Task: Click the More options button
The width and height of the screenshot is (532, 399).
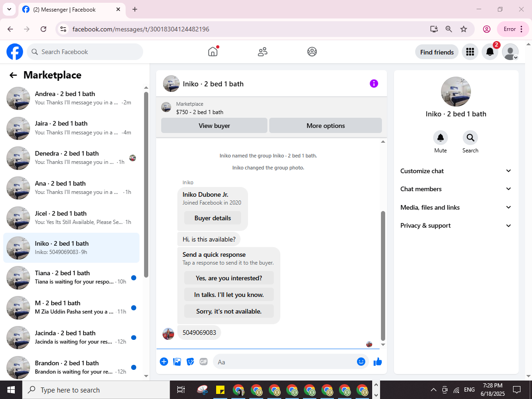Action: pyautogui.click(x=326, y=126)
